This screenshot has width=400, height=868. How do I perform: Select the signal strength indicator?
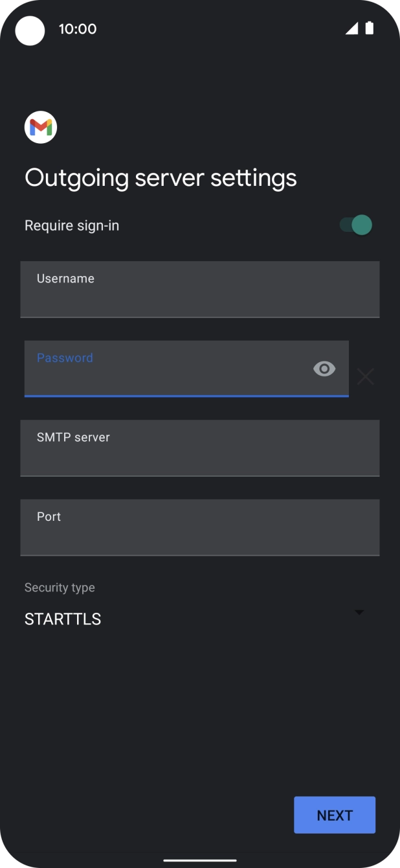pyautogui.click(x=353, y=29)
